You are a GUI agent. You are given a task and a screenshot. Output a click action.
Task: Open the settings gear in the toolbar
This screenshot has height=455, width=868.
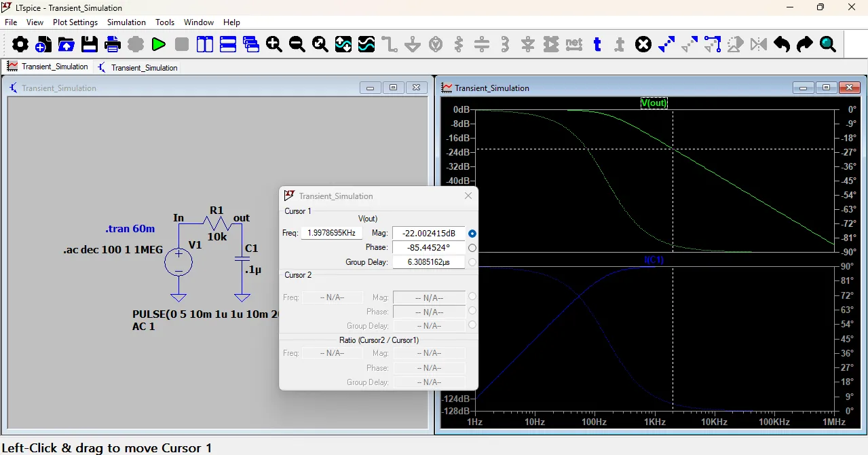pyautogui.click(x=20, y=45)
